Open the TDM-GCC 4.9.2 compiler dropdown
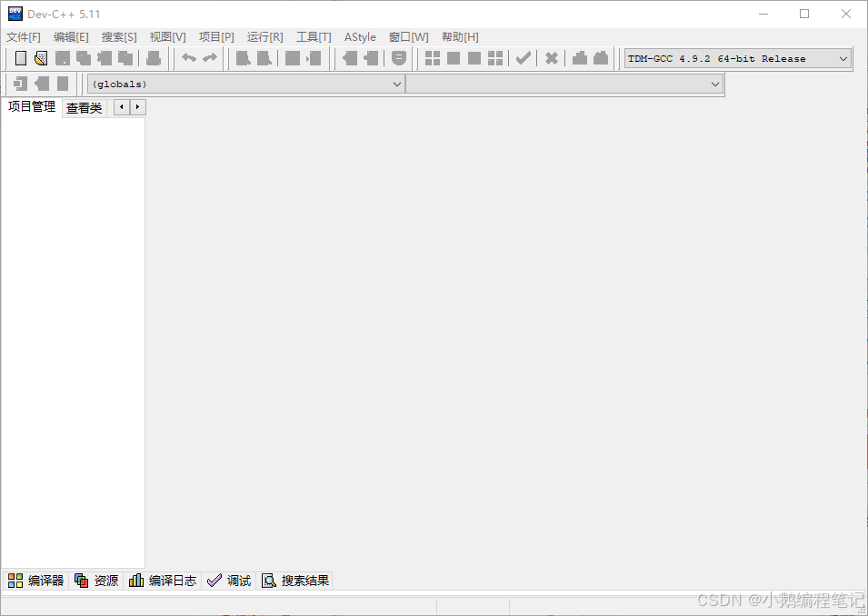The height and width of the screenshot is (616, 868). pyautogui.click(x=737, y=59)
